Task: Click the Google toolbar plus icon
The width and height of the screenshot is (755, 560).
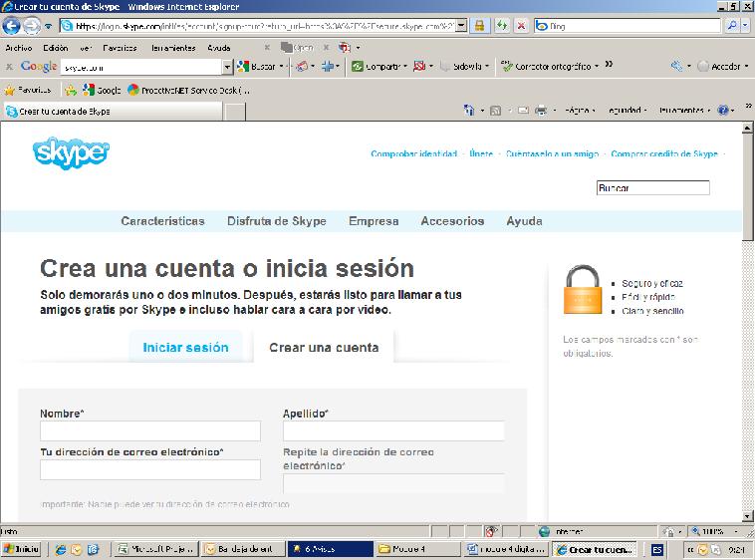Action: pyautogui.click(x=328, y=67)
